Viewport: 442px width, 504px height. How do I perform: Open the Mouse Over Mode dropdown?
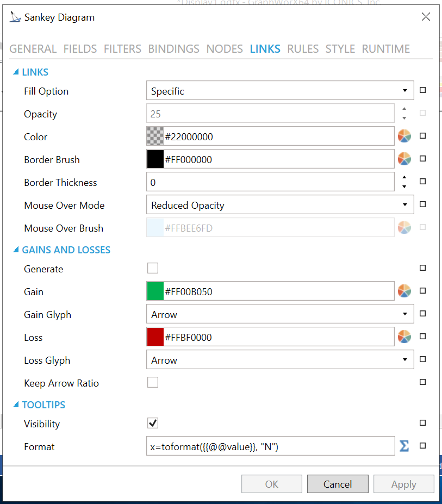(x=280, y=206)
